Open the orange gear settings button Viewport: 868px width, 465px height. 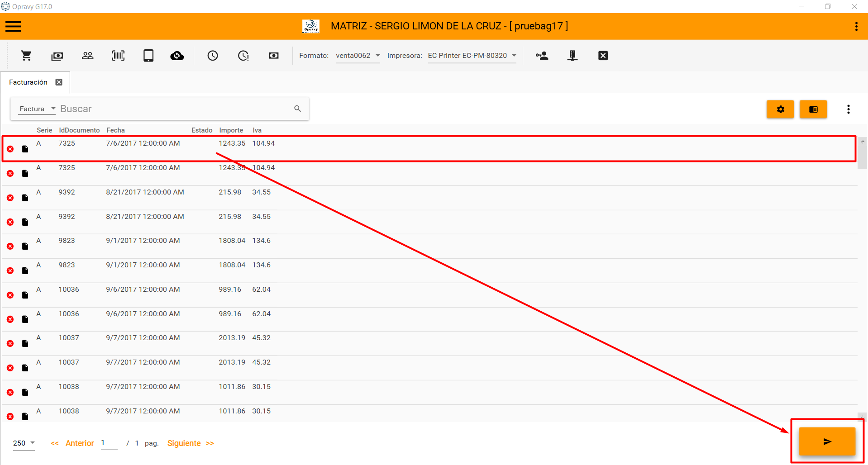[780, 109]
